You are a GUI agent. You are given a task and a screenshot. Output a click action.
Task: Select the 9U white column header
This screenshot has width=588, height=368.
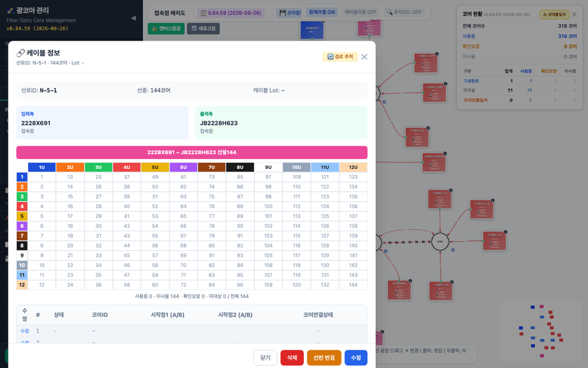(x=268, y=167)
